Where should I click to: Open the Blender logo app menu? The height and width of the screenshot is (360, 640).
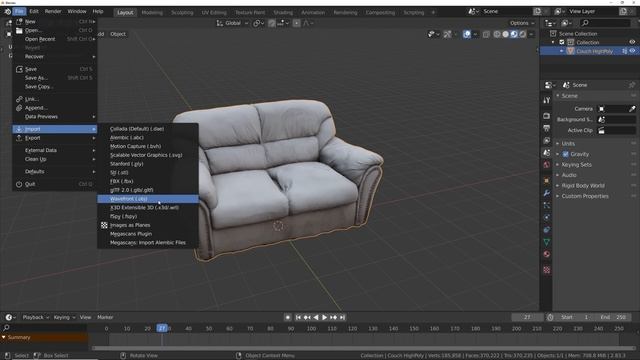pyautogui.click(x=7, y=11)
